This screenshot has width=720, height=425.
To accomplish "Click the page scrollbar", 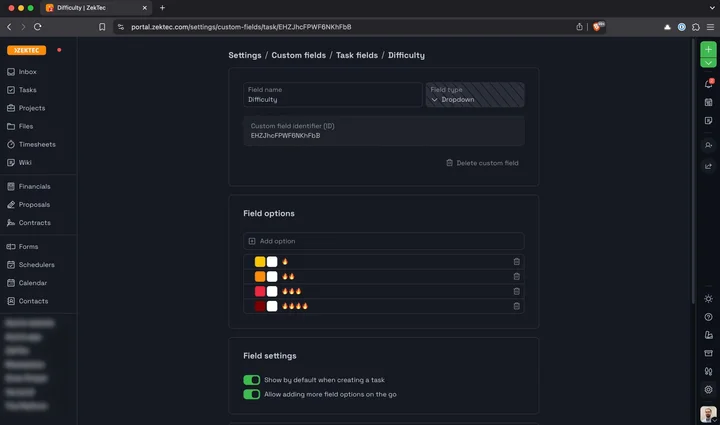I will pyautogui.click(x=692, y=170).
